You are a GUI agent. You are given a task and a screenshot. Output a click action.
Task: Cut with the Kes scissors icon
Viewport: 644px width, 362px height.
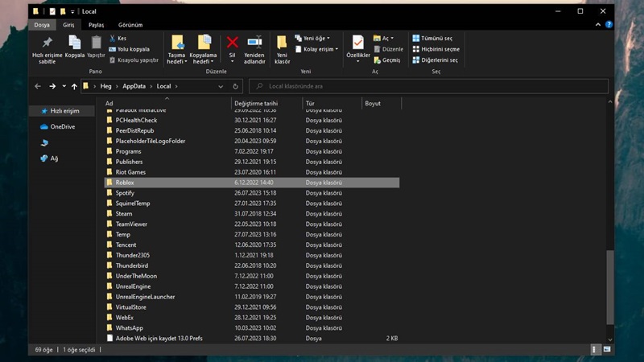click(x=118, y=38)
